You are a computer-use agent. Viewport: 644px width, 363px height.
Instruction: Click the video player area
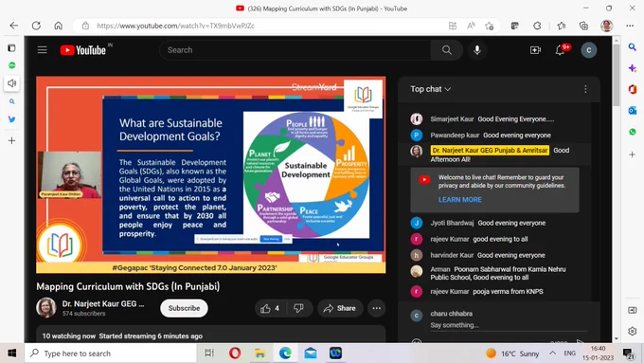click(210, 174)
